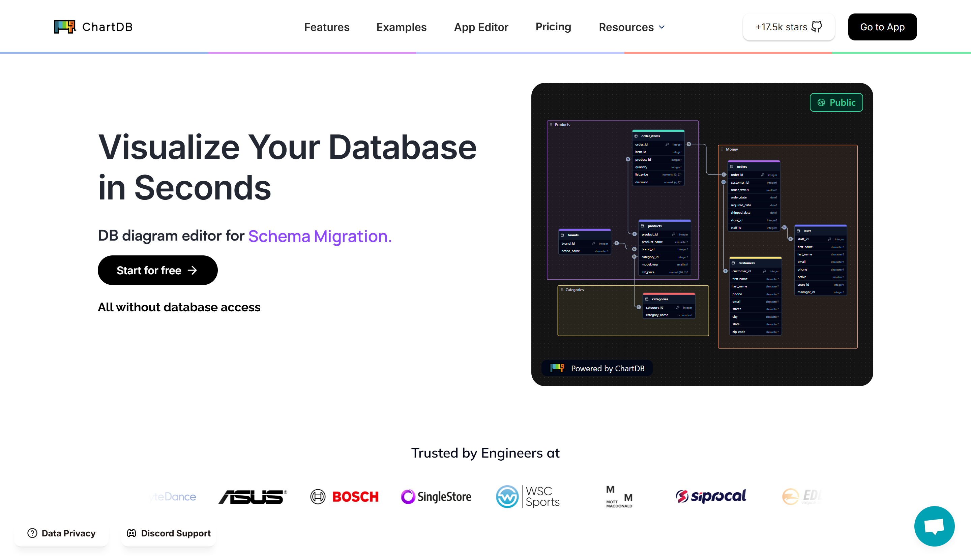Click the drag handle icon on the Products group
The width and height of the screenshot is (971, 560).
click(x=551, y=125)
